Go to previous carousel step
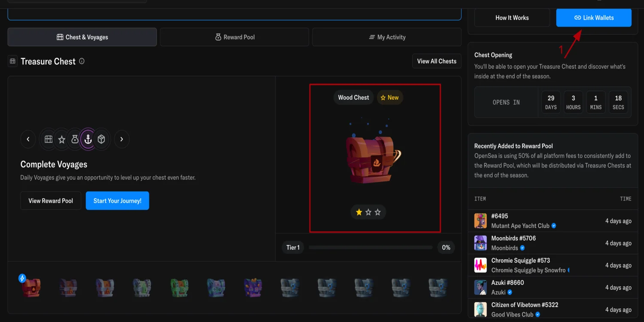Viewport: 644px width, 322px height. [x=28, y=139]
